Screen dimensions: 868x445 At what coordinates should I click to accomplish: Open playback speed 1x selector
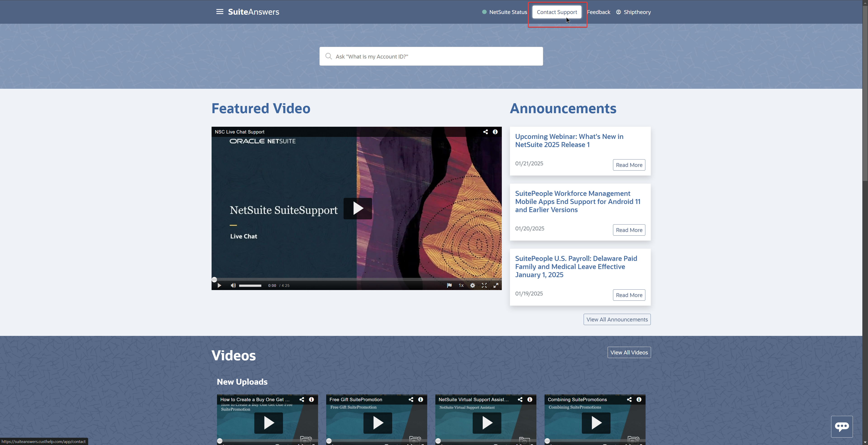click(x=461, y=286)
